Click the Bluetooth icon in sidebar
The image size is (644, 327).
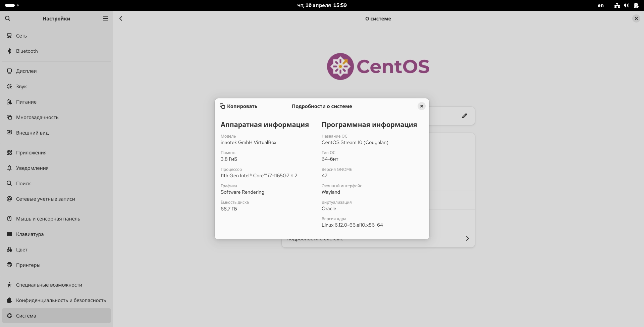coord(9,51)
